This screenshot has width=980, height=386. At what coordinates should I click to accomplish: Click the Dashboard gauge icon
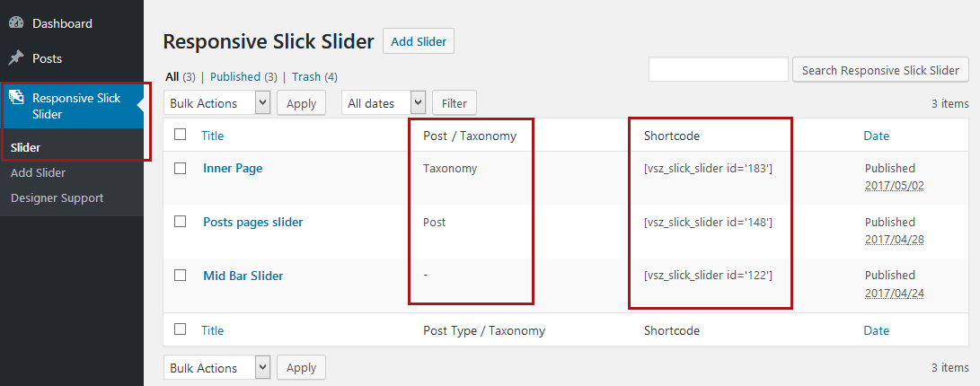point(16,23)
